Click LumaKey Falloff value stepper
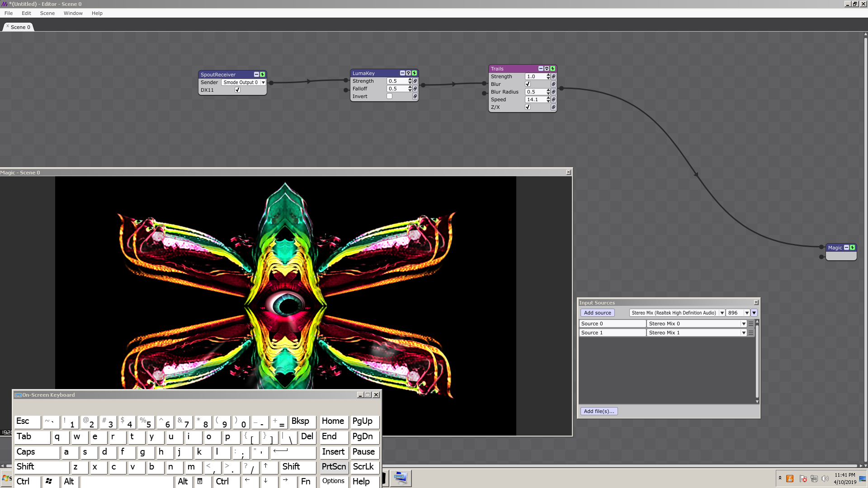 pos(410,89)
